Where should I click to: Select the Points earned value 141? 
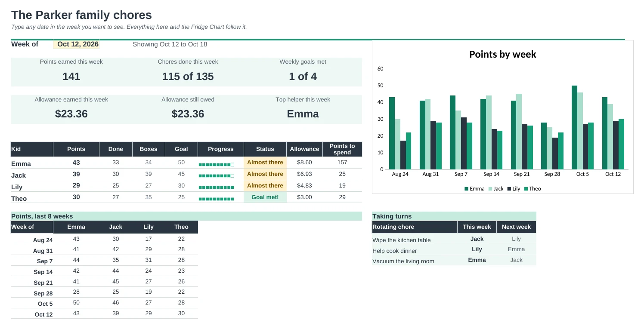pos(71,77)
